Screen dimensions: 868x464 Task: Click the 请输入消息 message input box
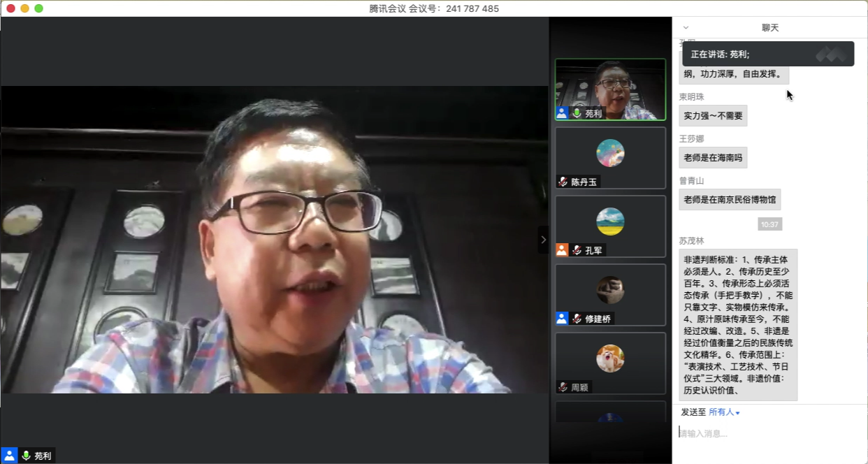769,433
